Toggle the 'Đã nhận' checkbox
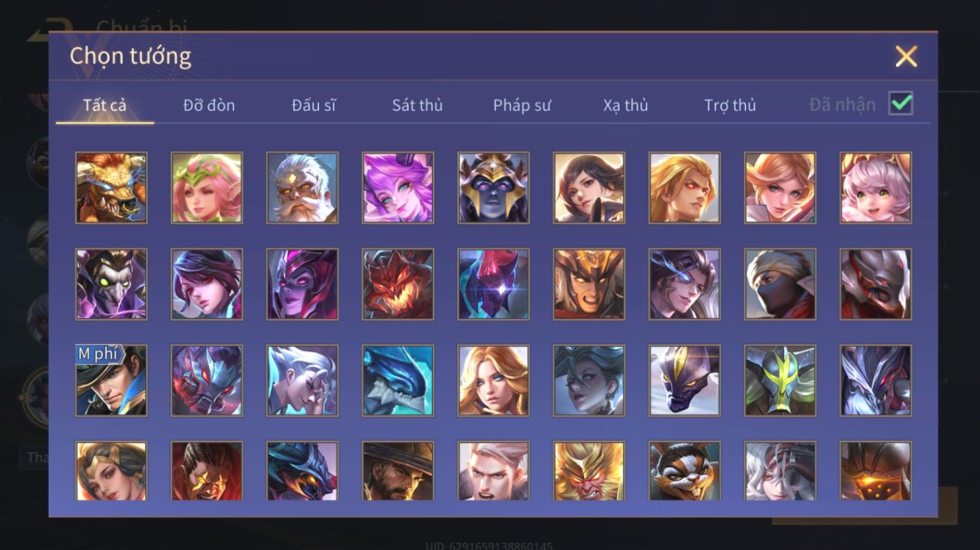 tap(901, 103)
